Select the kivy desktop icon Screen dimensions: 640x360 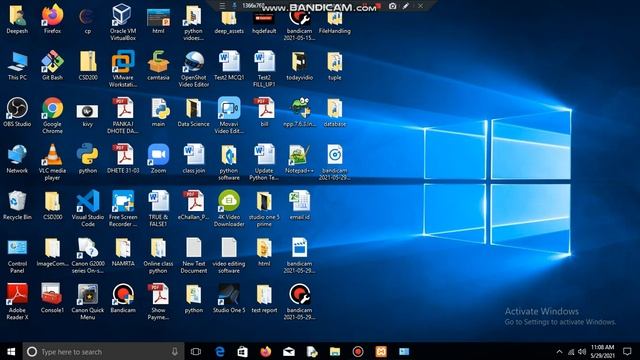click(87, 114)
